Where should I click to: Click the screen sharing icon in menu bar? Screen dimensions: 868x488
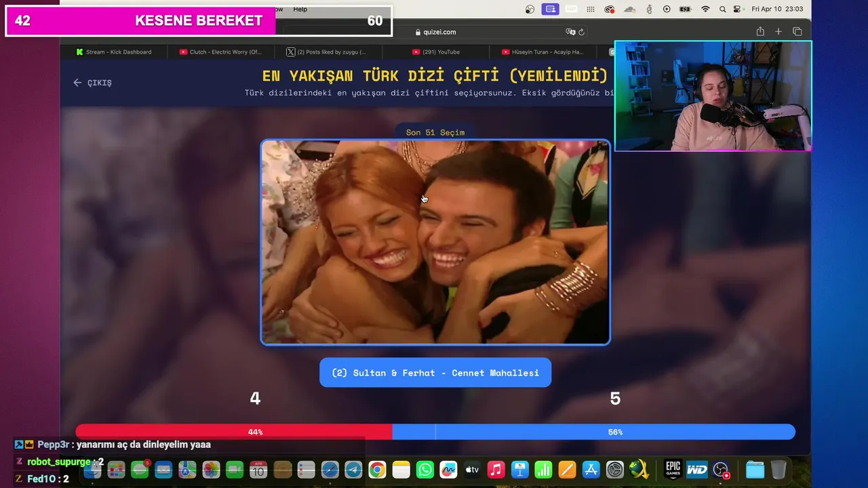pos(551,9)
